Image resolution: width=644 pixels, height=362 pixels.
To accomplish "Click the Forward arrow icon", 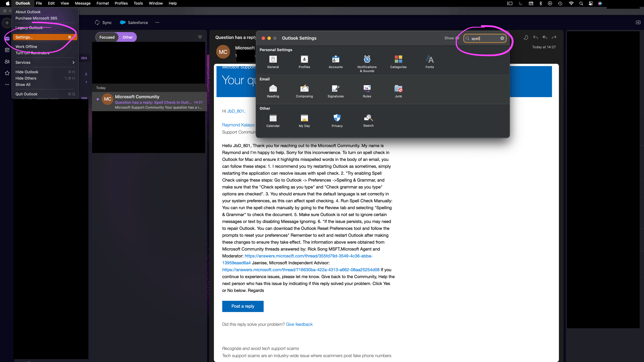I will pyautogui.click(x=554, y=37).
